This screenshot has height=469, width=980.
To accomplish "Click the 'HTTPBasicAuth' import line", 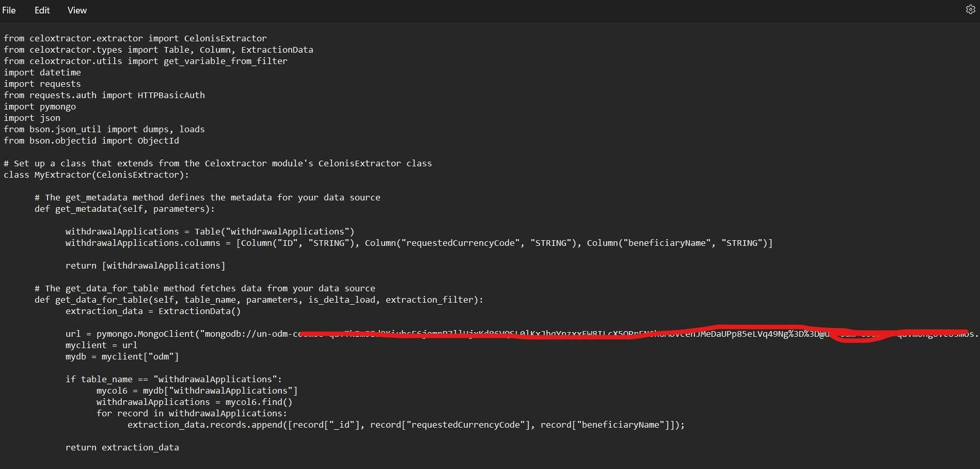I will 104,95.
